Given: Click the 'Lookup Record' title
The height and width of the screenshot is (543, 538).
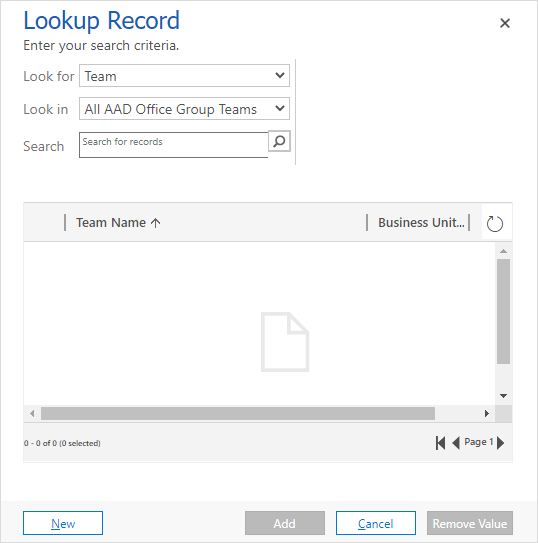Looking at the screenshot, I should (101, 20).
